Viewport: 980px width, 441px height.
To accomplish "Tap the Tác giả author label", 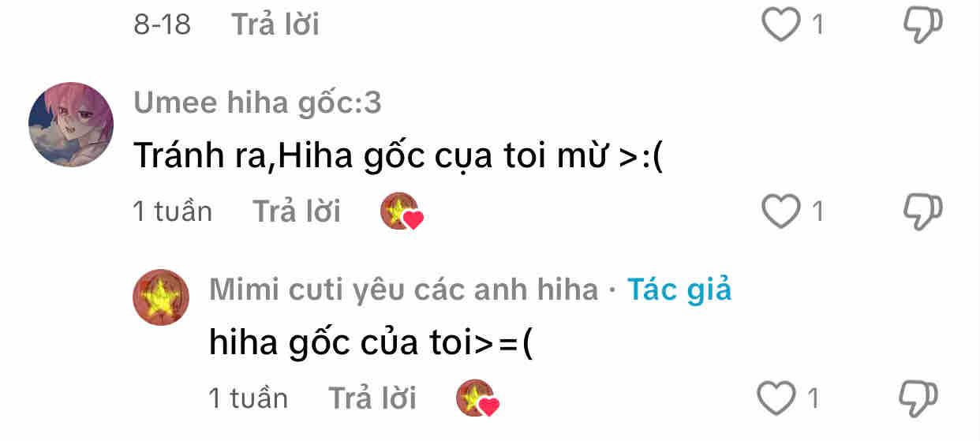I will point(679,290).
